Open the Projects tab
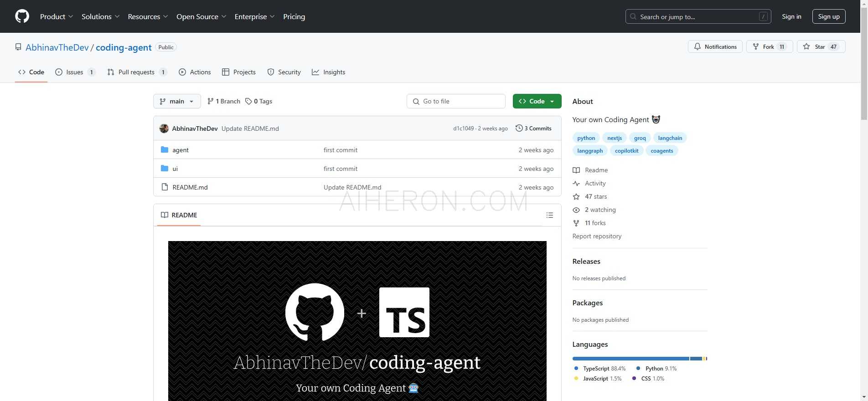The height and width of the screenshot is (401, 868). point(239,72)
